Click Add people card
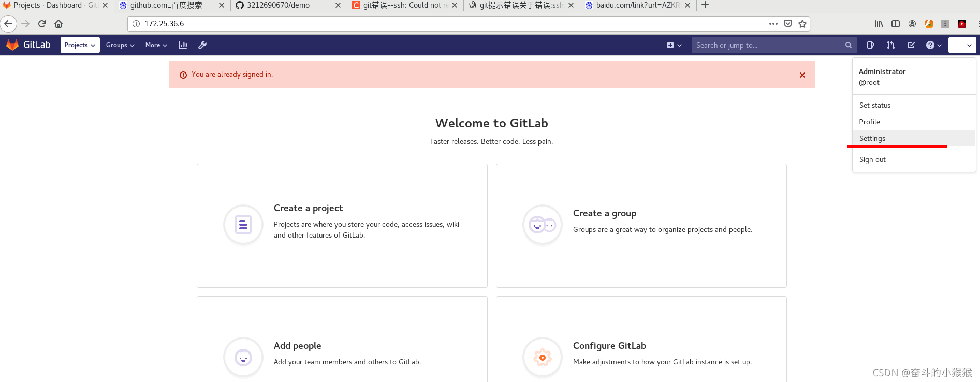The width and height of the screenshot is (980, 382). [x=342, y=340]
